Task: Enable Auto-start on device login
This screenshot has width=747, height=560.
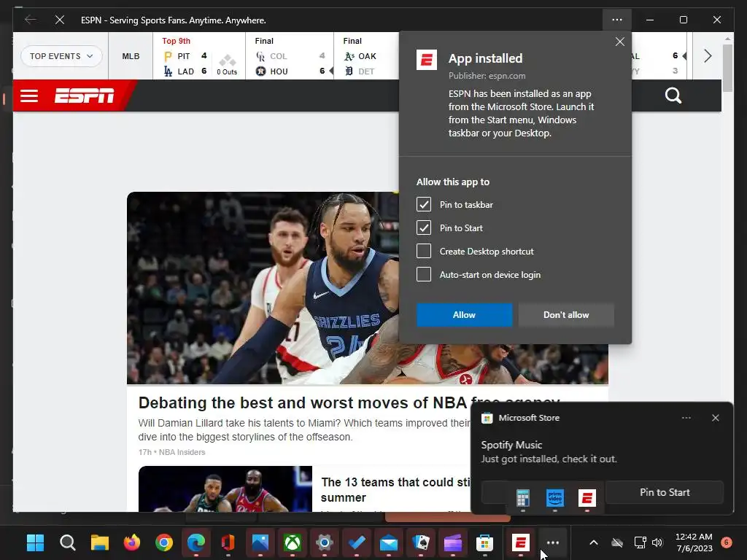Action: [x=424, y=274]
